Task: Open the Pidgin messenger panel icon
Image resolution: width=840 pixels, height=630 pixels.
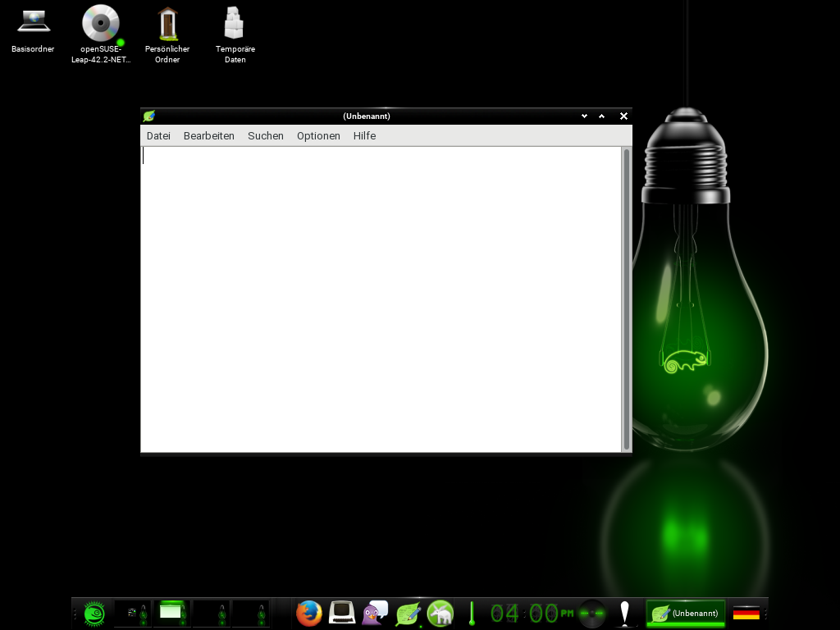Action: 375,613
